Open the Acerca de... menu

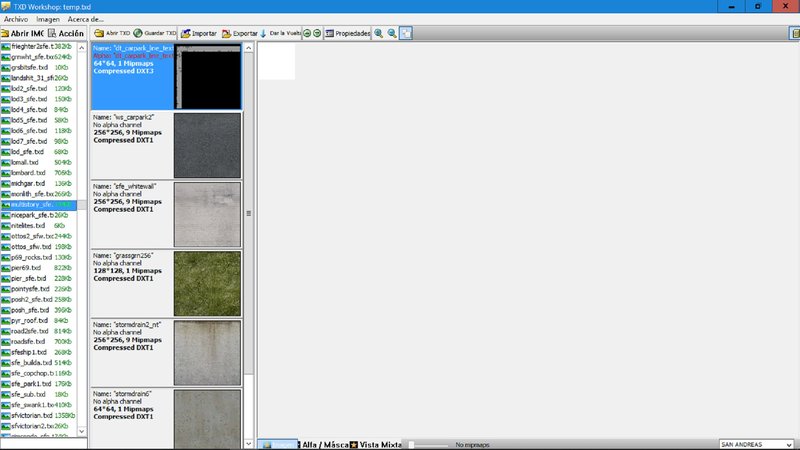[x=86, y=19]
